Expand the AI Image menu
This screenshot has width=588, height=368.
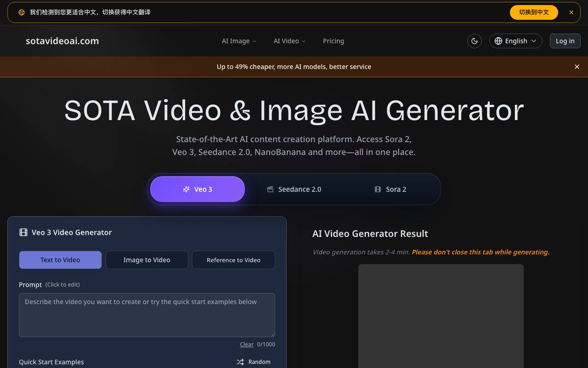[x=239, y=41]
